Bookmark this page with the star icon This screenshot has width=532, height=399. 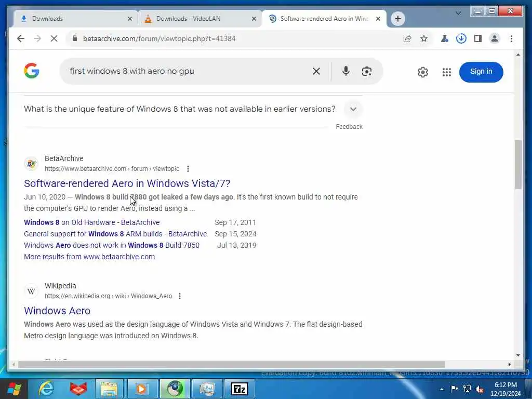click(x=424, y=38)
